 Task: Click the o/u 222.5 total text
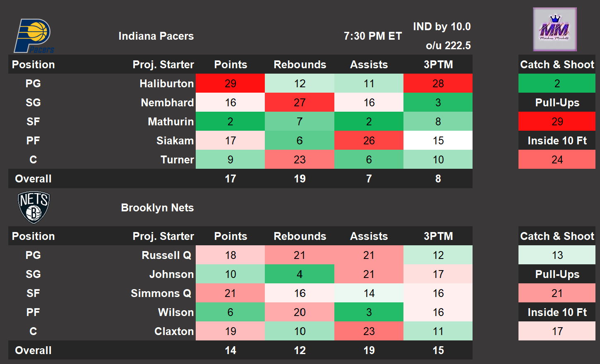[448, 45]
